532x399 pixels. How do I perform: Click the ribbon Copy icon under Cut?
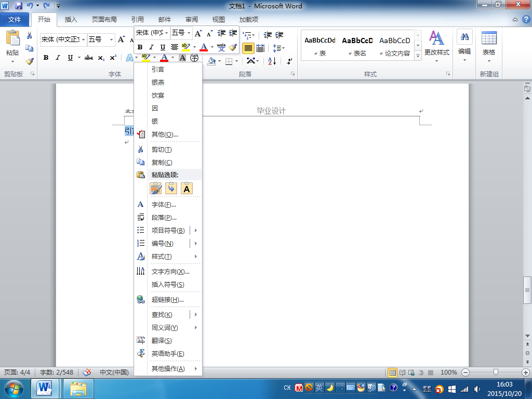pos(30,48)
